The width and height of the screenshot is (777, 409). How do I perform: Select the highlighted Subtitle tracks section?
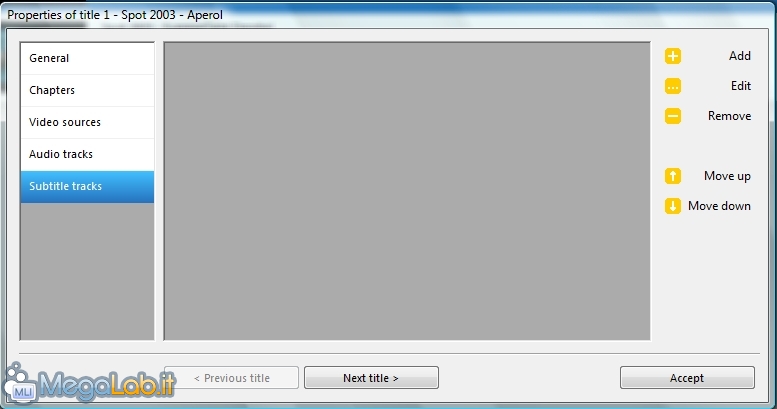point(87,187)
